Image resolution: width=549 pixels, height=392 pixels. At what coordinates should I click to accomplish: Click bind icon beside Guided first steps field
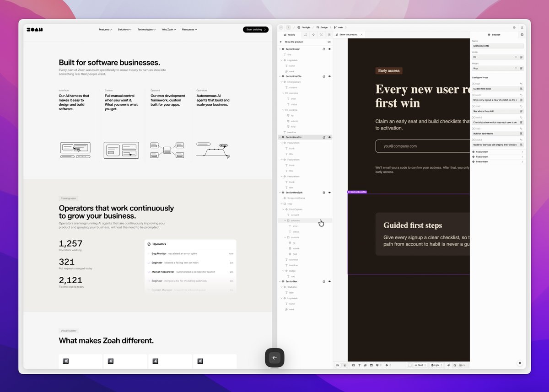tap(521, 89)
